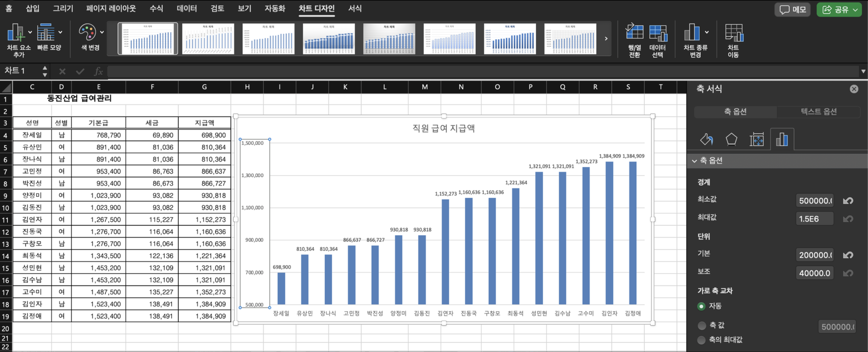Select the Effects pentagon icon
This screenshot has height=352, width=868.
tap(731, 139)
